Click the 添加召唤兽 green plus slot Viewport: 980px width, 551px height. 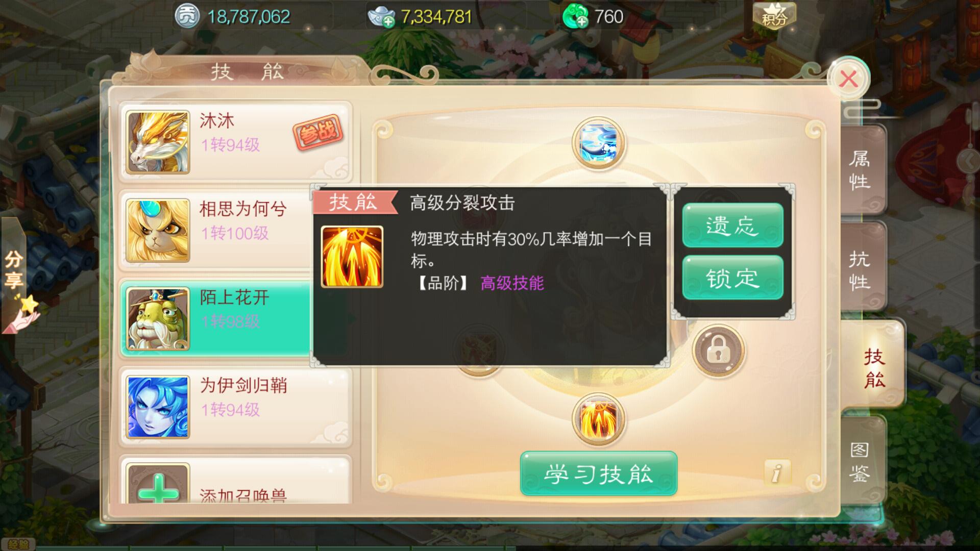[158, 485]
